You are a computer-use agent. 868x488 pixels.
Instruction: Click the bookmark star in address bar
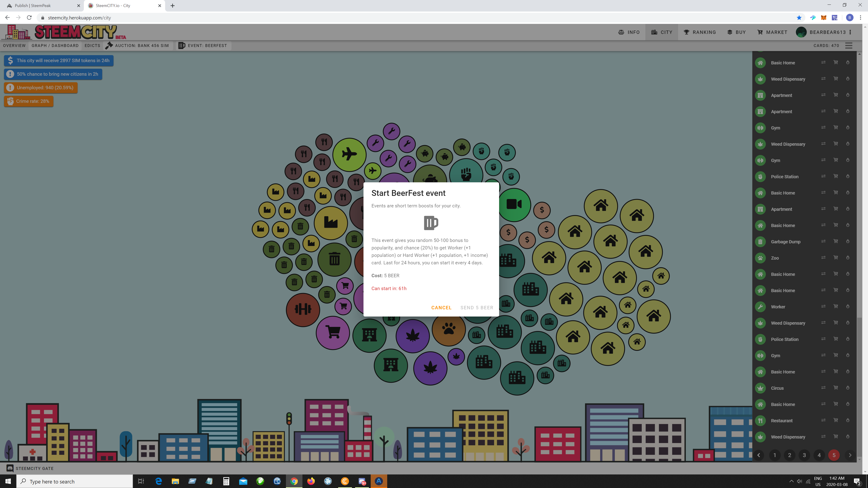pyautogui.click(x=799, y=18)
